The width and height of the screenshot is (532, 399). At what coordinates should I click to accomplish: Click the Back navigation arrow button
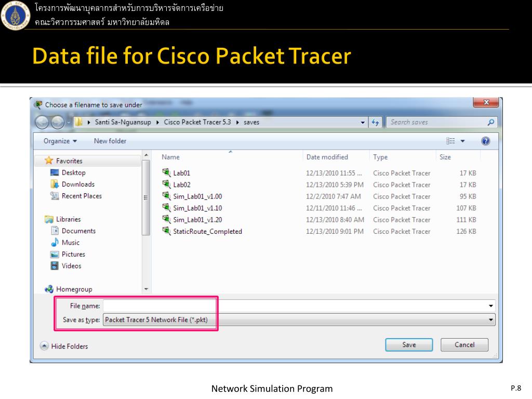[42, 122]
